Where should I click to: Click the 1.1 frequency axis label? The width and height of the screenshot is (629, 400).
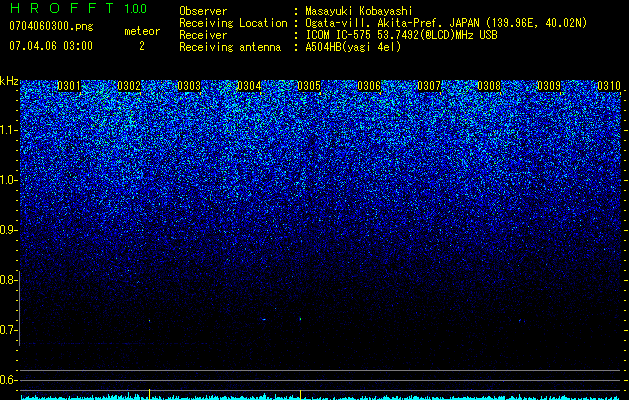pyautogui.click(x=8, y=130)
